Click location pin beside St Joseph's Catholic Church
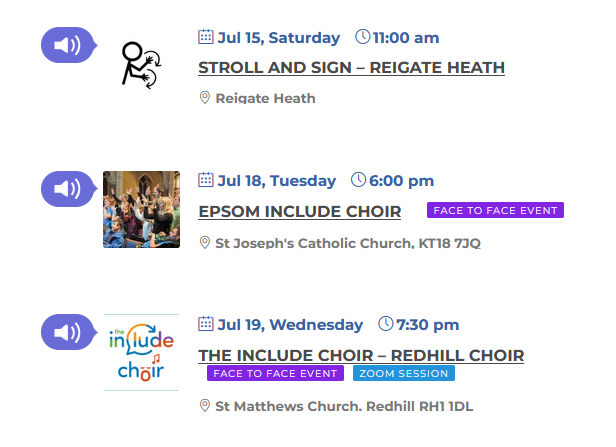This screenshot has height=447, width=616. (x=205, y=242)
